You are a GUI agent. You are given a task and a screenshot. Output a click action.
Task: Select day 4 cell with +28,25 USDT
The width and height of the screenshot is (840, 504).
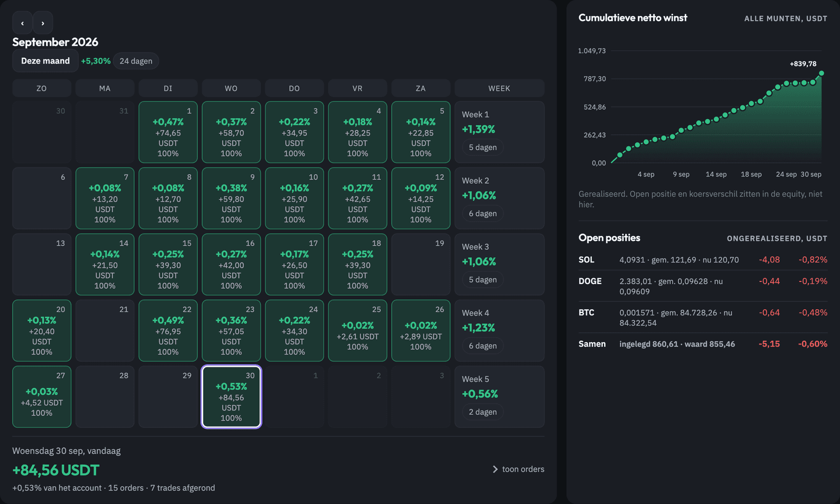pos(358,132)
